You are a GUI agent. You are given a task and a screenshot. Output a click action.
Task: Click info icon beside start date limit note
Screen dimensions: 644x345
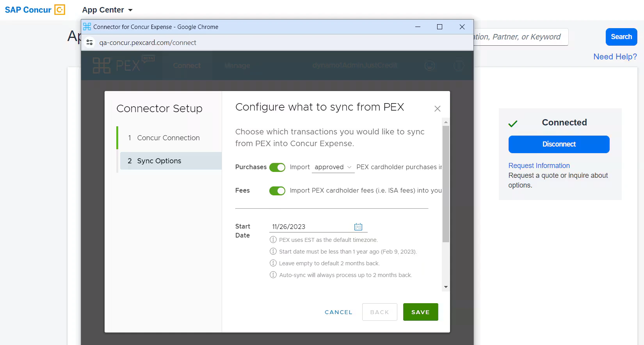tap(273, 251)
